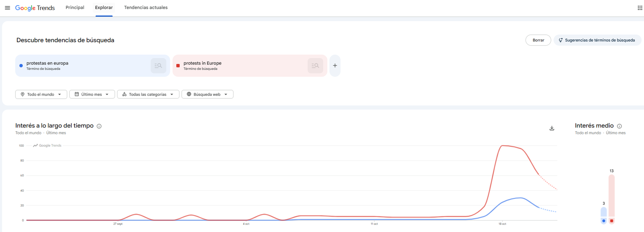Screen dimensions: 644x232
Task: Open the Google apps grid
Action: tap(640, 8)
